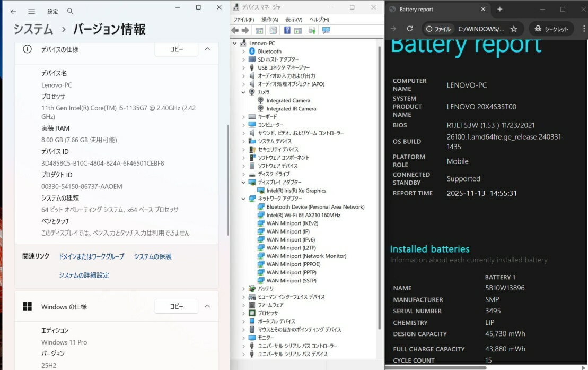588x370 pixels.
Task: Open a new browser tab
Action: point(499,10)
